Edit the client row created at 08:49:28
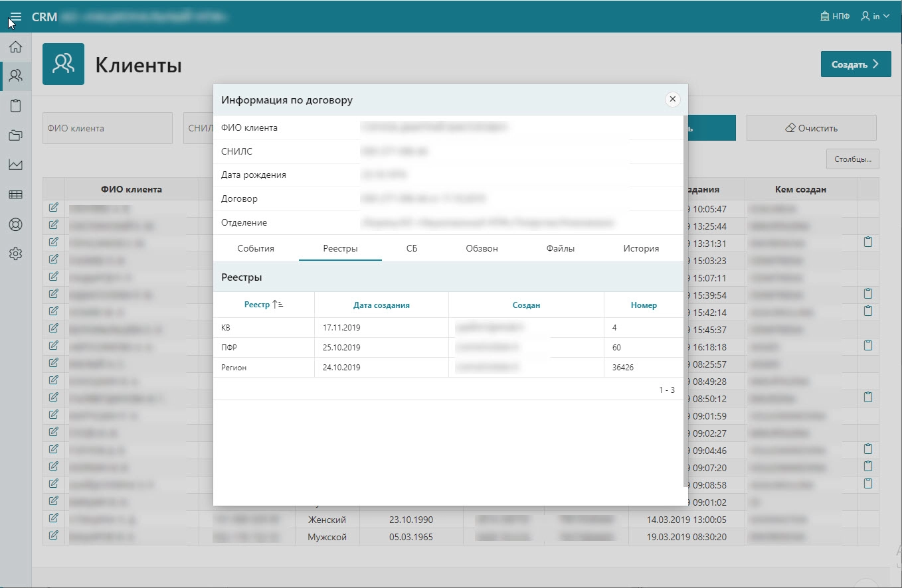The image size is (902, 588). 54,380
